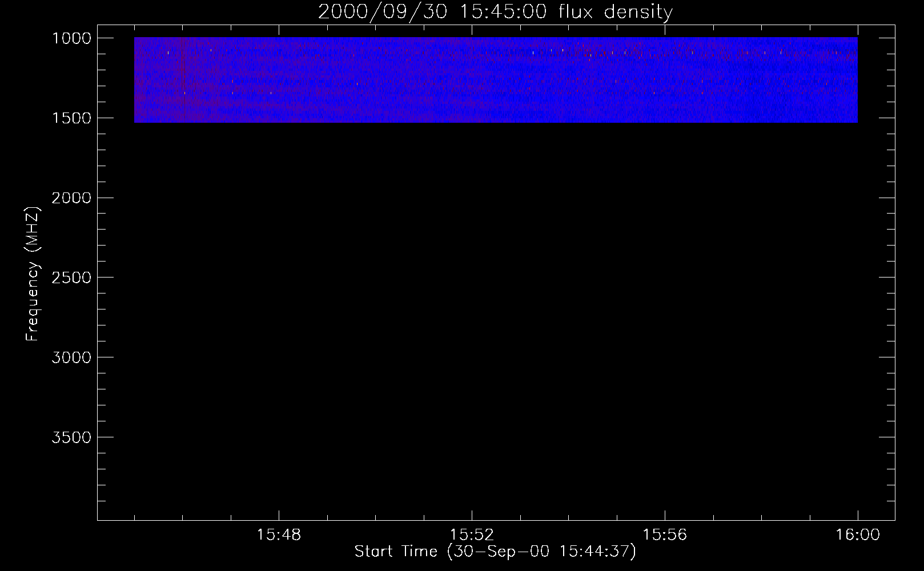The width and height of the screenshot is (924, 571).
Task: Click the 'Frequency (MHZ)' axis label
Action: click(33, 274)
